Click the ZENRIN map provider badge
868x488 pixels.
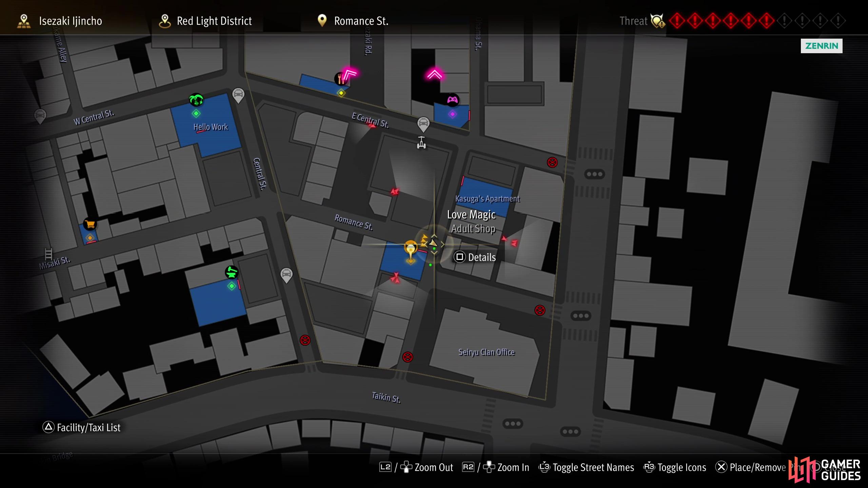[x=821, y=46]
